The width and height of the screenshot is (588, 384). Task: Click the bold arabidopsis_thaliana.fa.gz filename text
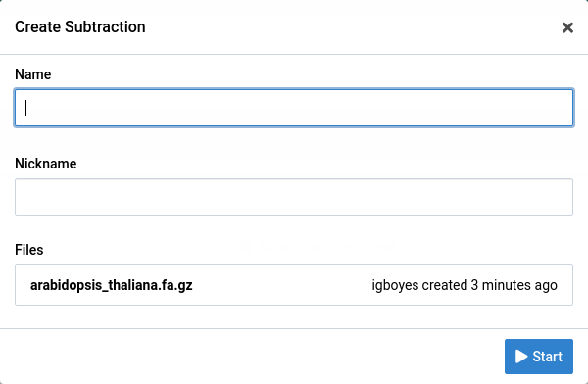112,285
